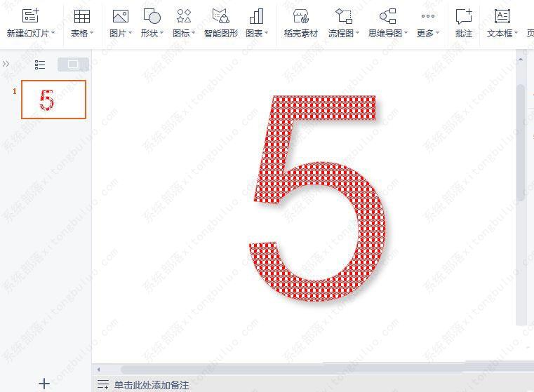
Task: Click the Mind Map (思维导图) icon
Action: pyautogui.click(x=387, y=16)
